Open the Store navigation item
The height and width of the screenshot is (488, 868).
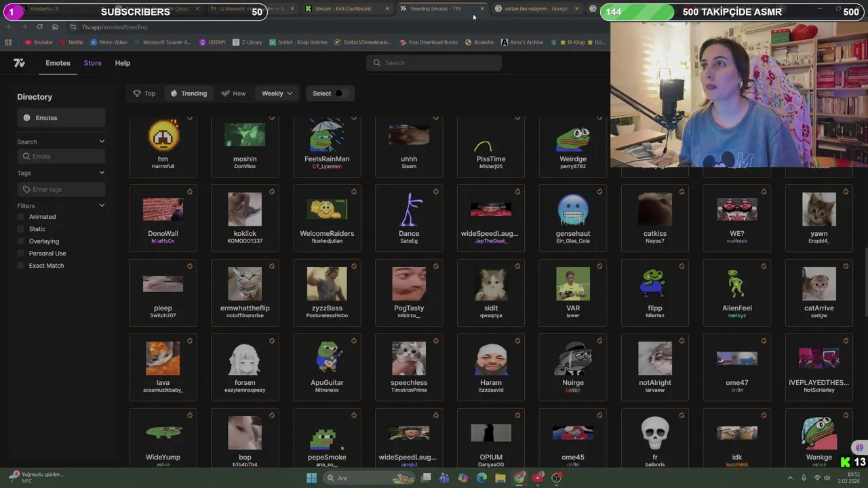[93, 63]
